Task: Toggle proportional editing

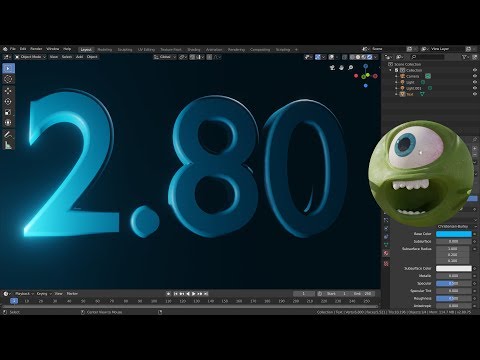Action: tap(209, 57)
